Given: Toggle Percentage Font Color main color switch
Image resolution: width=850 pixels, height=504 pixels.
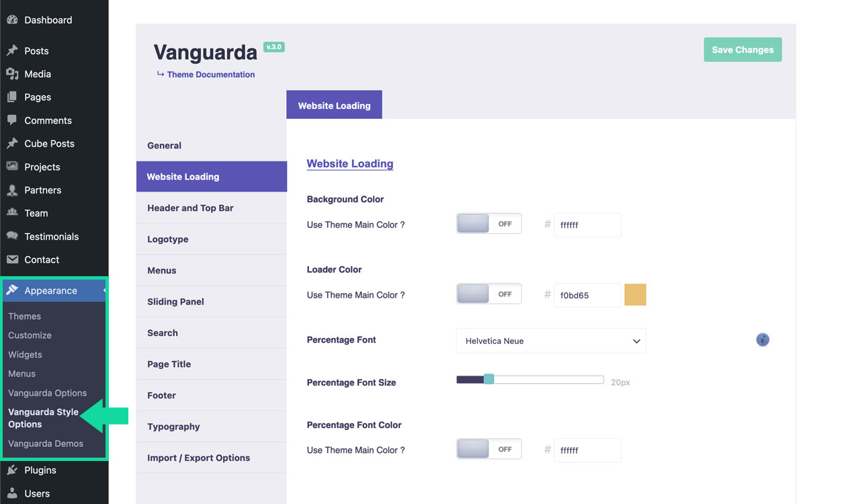Looking at the screenshot, I should pos(488,450).
